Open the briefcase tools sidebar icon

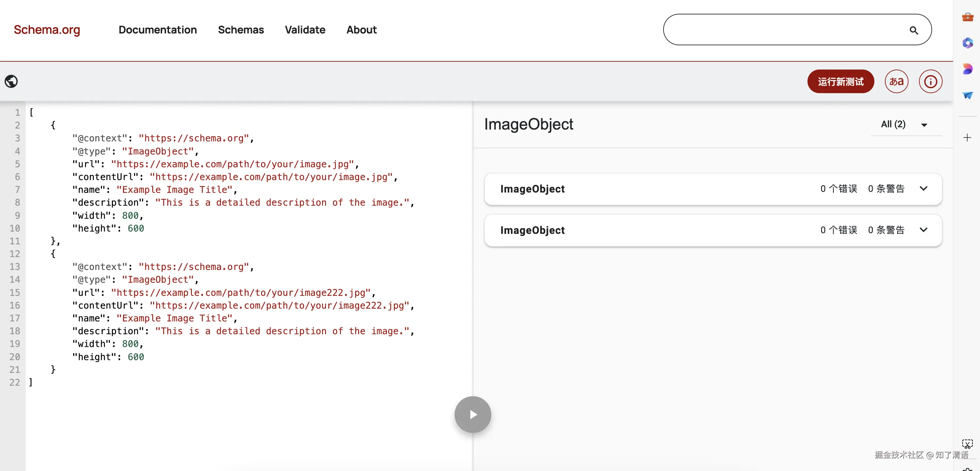coord(968,17)
